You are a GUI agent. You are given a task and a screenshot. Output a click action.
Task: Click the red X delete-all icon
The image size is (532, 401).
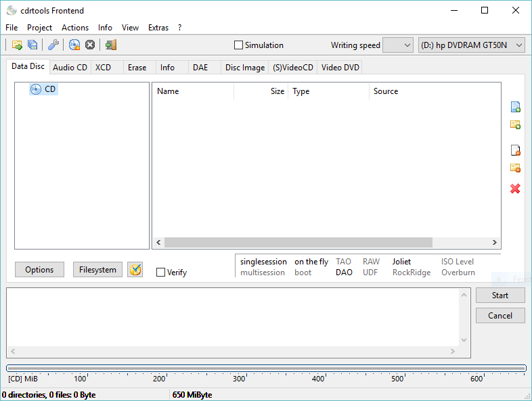point(515,189)
